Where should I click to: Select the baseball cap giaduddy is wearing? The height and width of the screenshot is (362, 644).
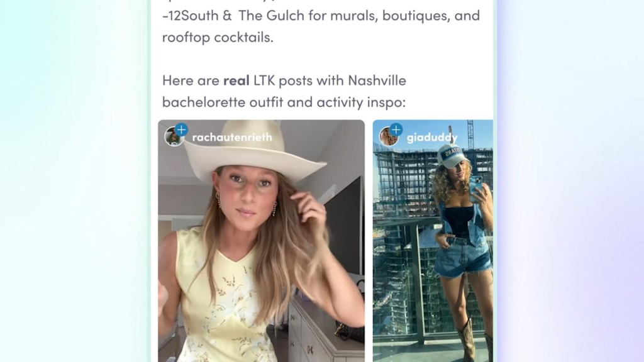453,155
